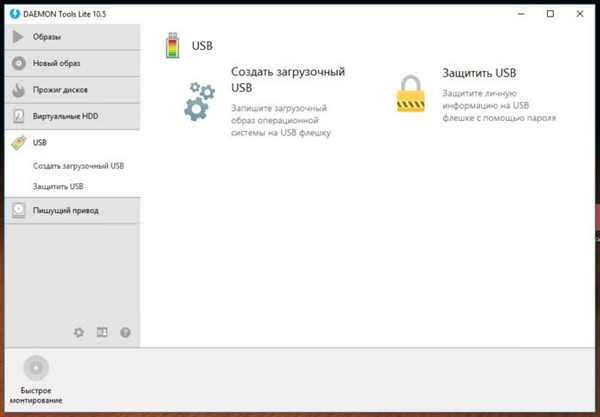Click the Быстрое монтирование disc icon
This screenshot has width=600, height=417.
pos(36,368)
